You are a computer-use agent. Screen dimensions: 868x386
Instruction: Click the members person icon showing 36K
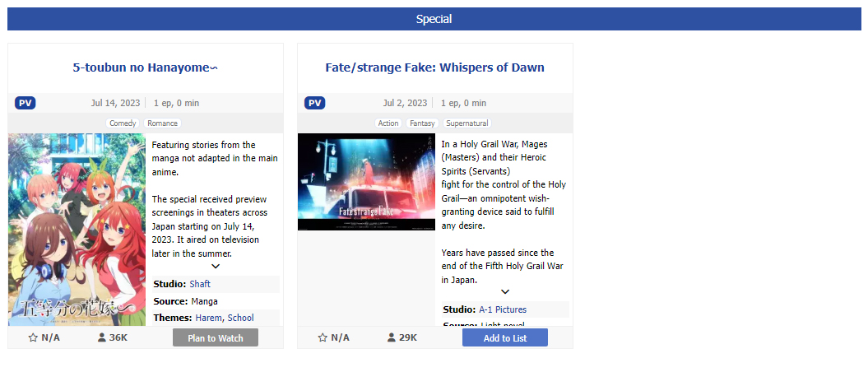coord(101,337)
